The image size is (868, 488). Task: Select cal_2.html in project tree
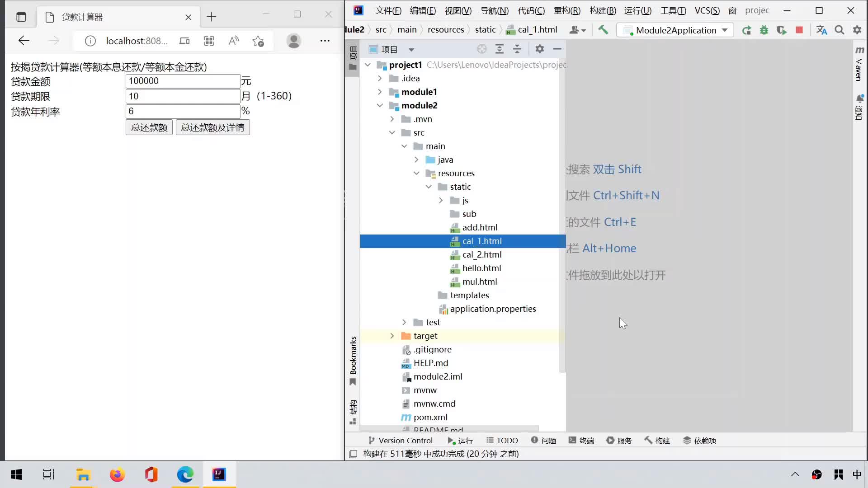481,254
